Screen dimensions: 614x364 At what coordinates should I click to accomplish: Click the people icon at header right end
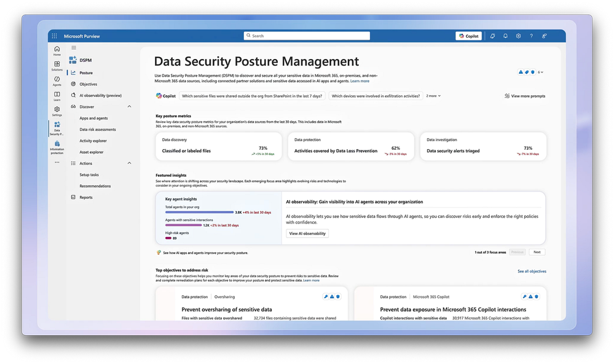[545, 36]
